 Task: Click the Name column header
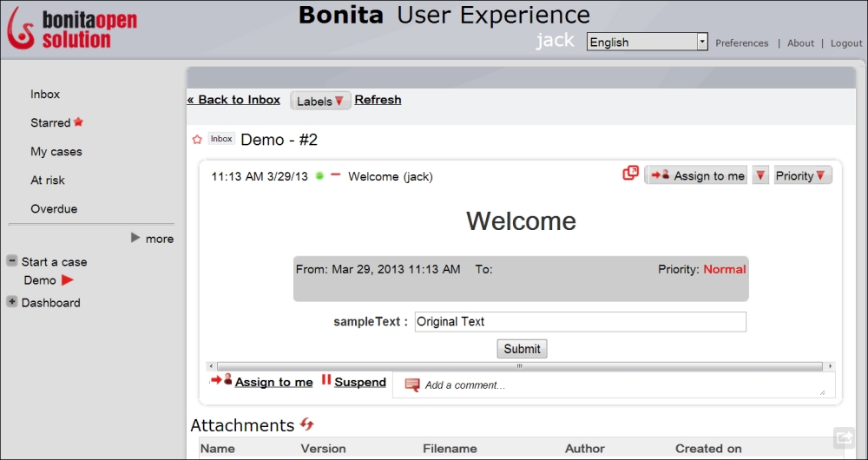(x=218, y=449)
